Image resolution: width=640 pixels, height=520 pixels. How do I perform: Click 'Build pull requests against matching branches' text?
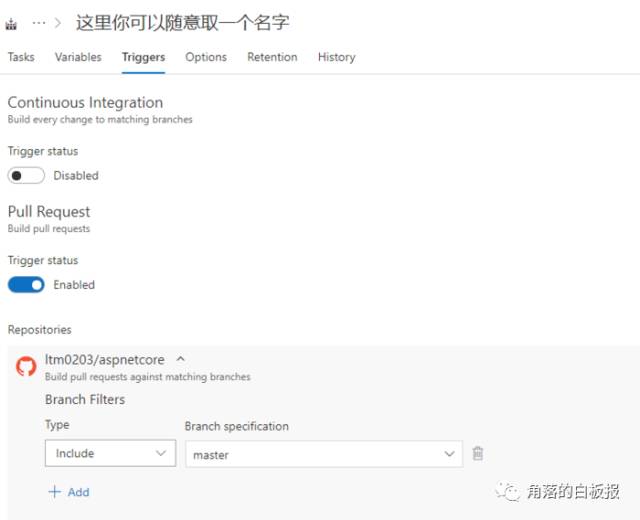point(148,377)
